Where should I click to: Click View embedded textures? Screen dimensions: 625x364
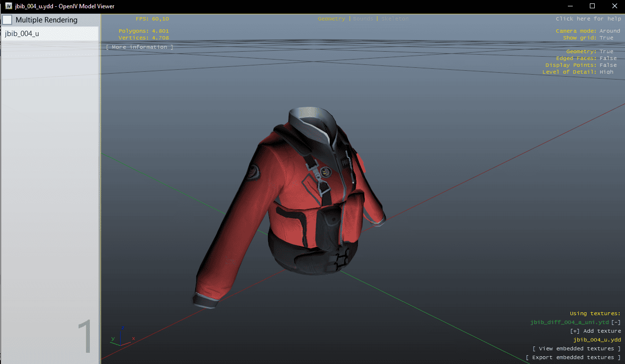[576, 348]
